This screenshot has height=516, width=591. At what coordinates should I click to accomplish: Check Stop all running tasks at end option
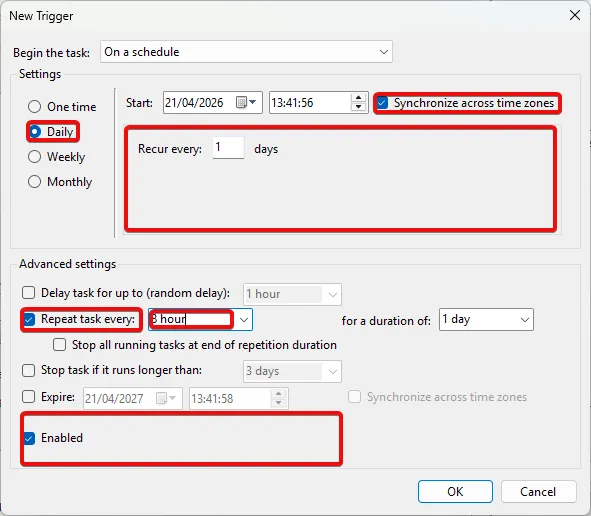tap(60, 345)
